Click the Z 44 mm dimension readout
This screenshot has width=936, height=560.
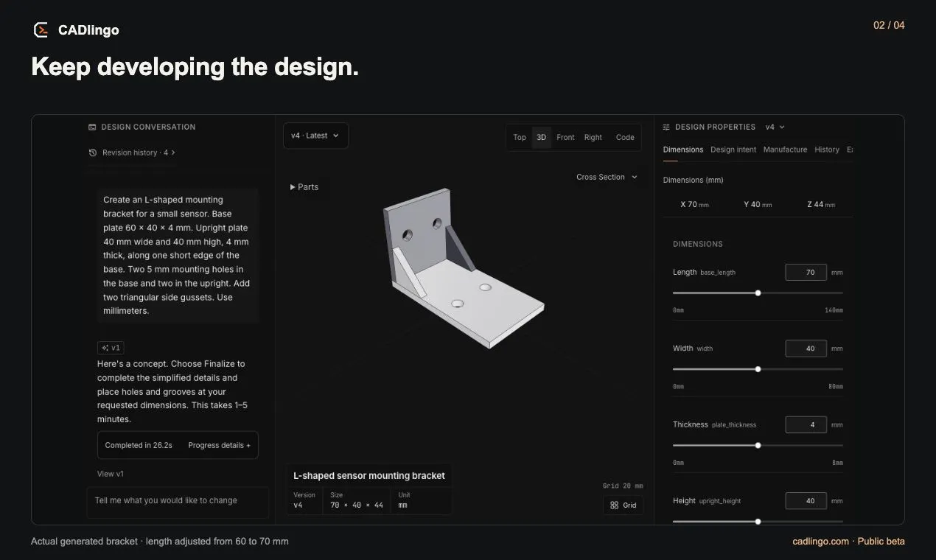821,204
